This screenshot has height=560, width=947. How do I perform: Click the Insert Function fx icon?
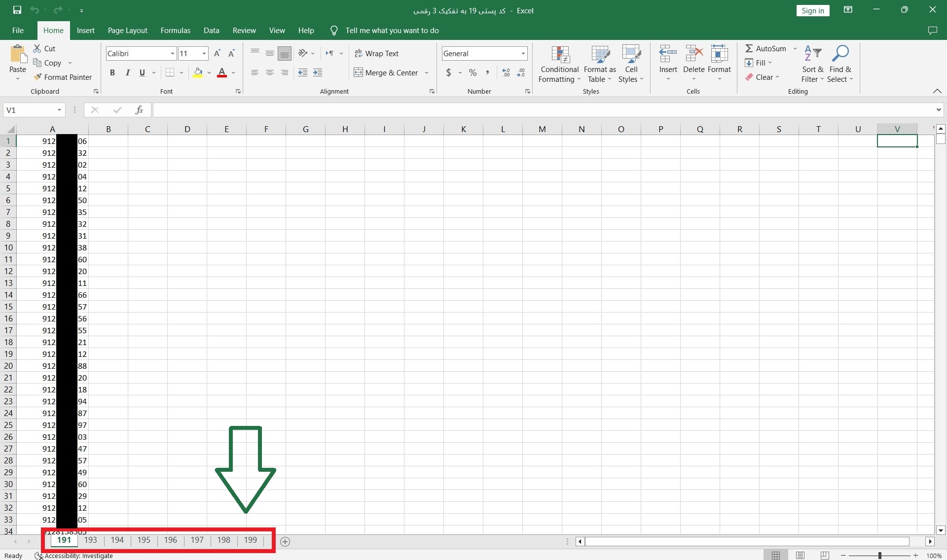(139, 110)
